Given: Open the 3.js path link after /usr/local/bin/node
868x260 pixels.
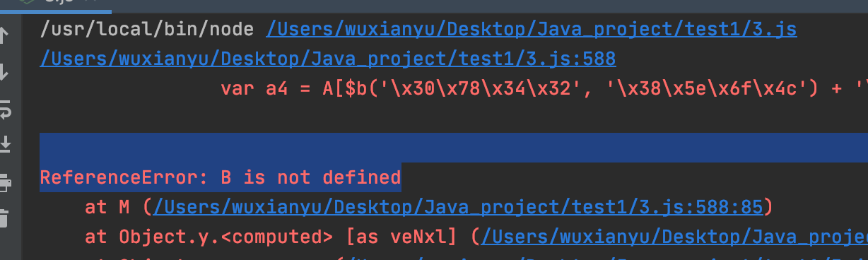Looking at the screenshot, I should coord(532,29).
